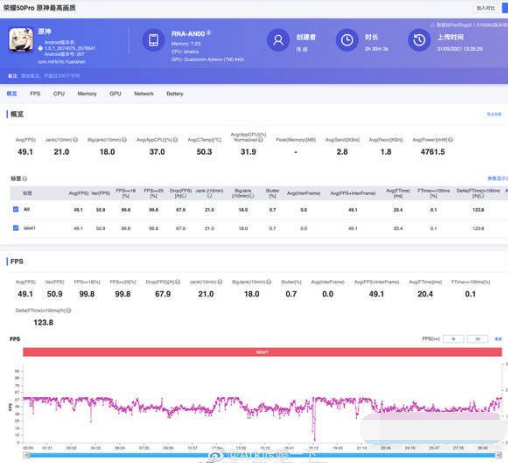508x463 pixels.
Task: Click info icon beside Avg(Power)[mW]
Action: point(451,140)
